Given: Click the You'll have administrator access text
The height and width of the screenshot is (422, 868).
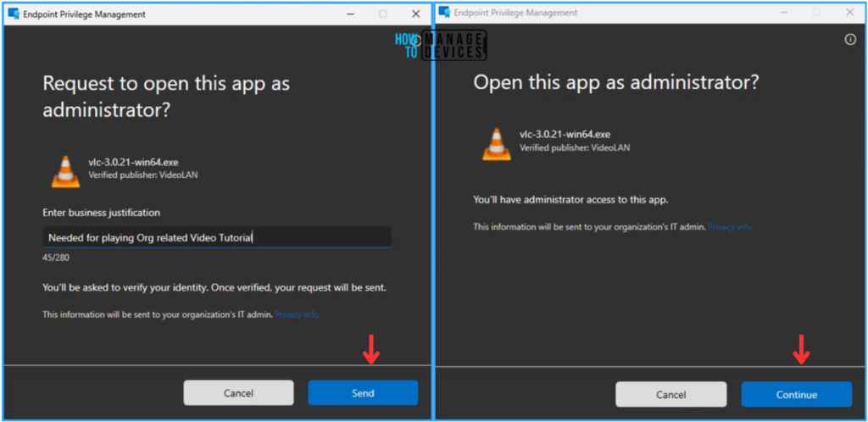Looking at the screenshot, I should [x=570, y=200].
